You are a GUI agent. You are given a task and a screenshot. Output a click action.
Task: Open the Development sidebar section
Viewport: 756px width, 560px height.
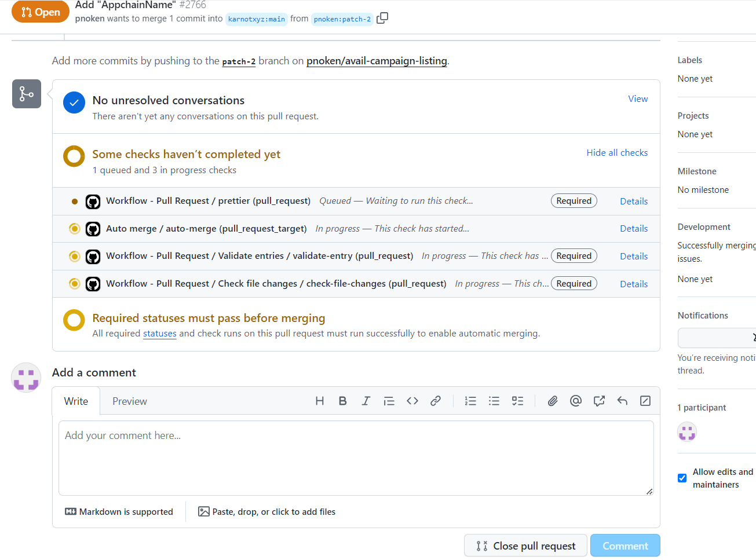tap(704, 227)
